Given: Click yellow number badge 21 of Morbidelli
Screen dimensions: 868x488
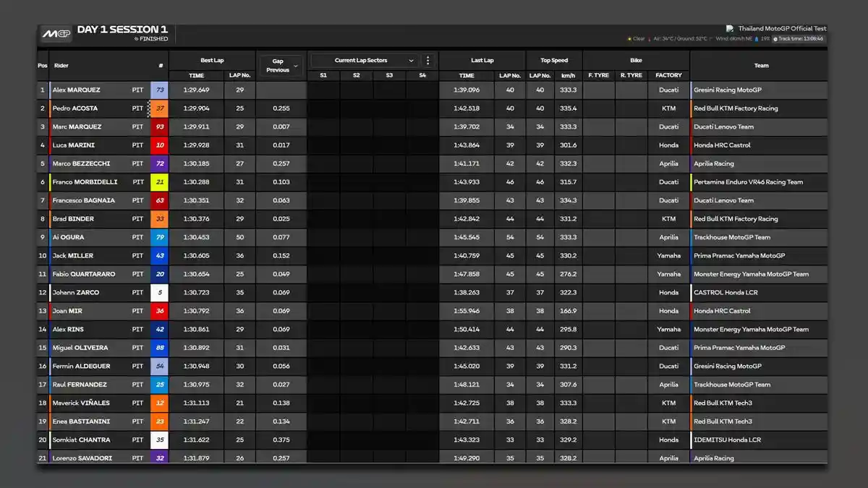Looking at the screenshot, I should pos(160,182).
